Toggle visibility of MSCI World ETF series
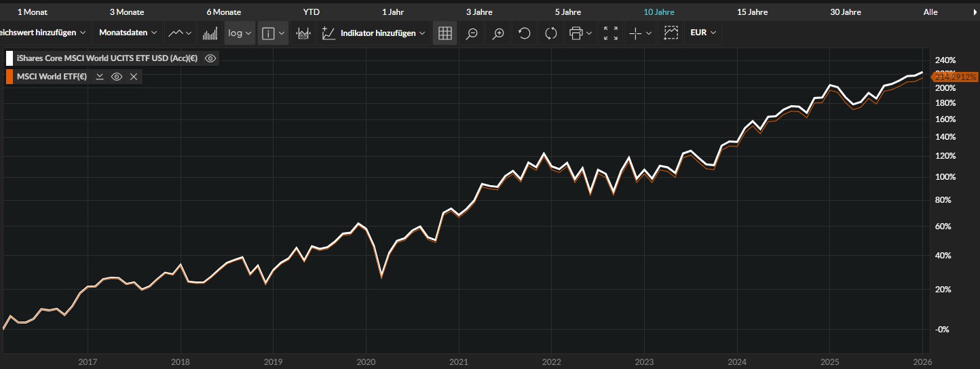 (117, 77)
